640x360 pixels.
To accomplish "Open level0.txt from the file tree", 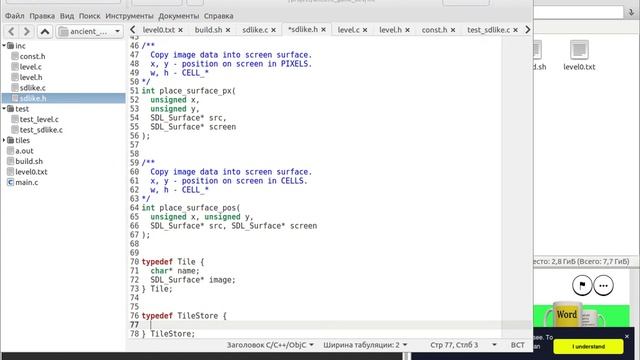I will pos(31,172).
